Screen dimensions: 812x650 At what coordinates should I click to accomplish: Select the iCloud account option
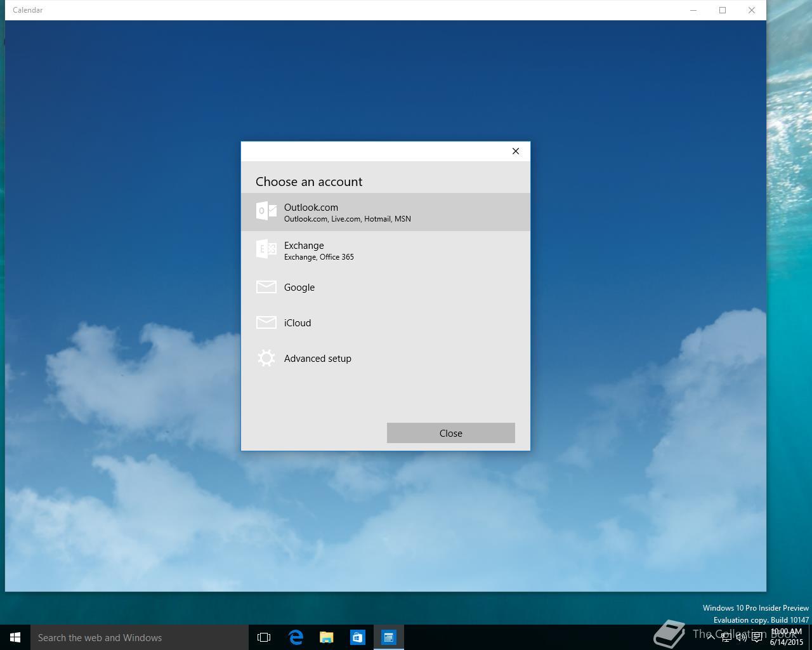tap(386, 322)
